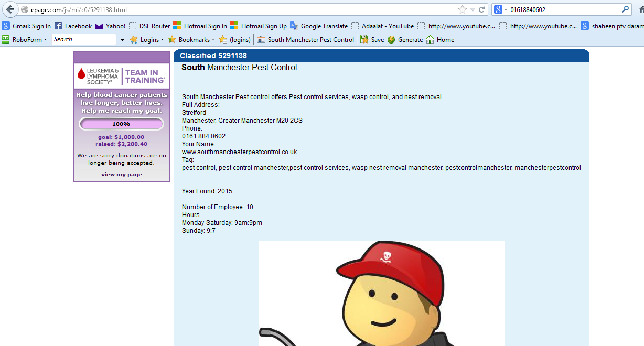Open the Yahoo! bookmark
Image resolution: width=644 pixels, height=346 pixels.
110,26
